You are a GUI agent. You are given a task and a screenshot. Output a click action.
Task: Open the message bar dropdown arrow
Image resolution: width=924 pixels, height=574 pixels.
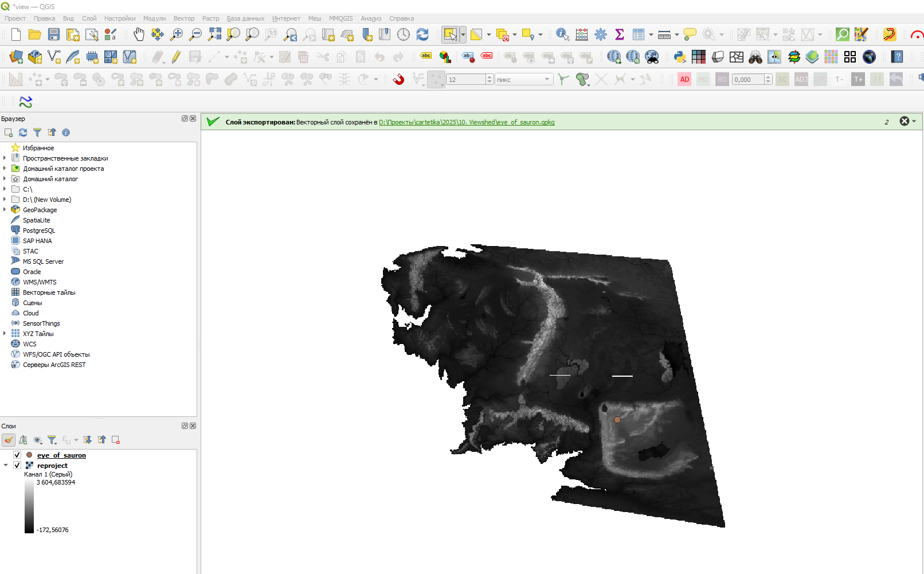[x=914, y=121]
